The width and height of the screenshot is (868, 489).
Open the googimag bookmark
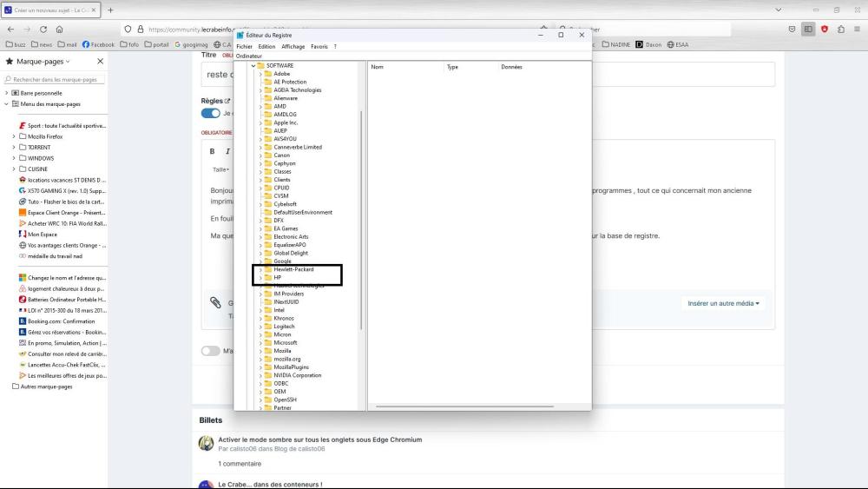coord(191,44)
